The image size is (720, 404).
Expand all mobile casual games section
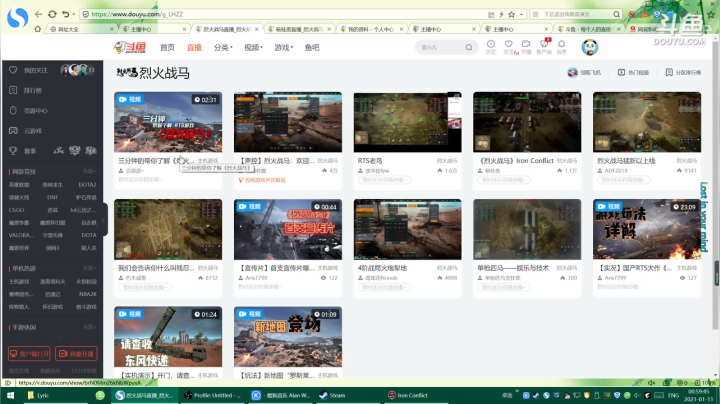(90, 327)
